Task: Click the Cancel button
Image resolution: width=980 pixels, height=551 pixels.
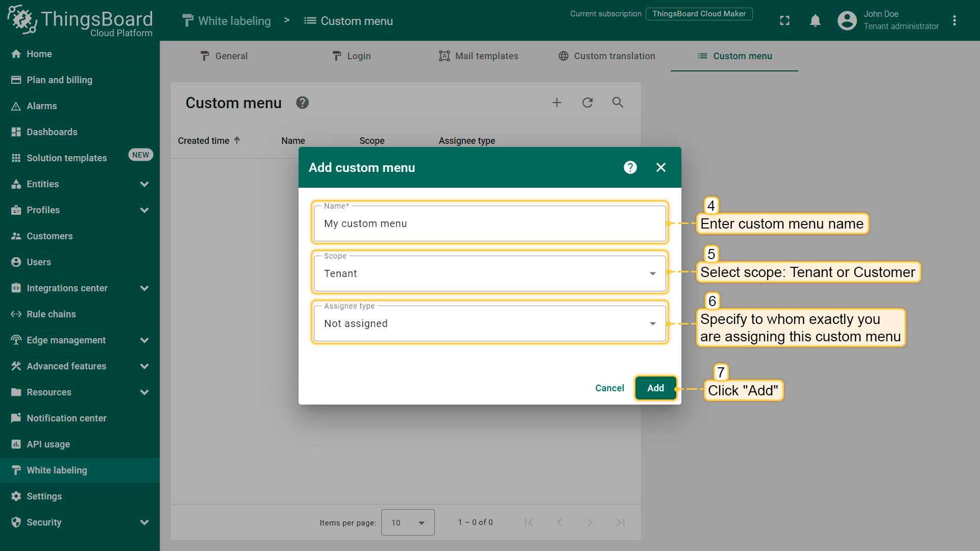Action: 609,388
